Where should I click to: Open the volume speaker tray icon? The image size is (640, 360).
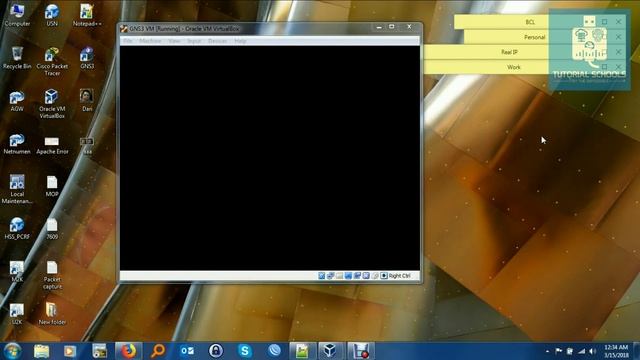(593, 351)
